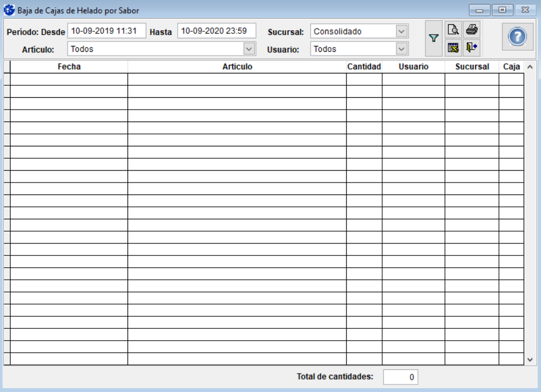Click the printer icon to print report
Viewport: 541px width, 392px height.
[x=471, y=29]
